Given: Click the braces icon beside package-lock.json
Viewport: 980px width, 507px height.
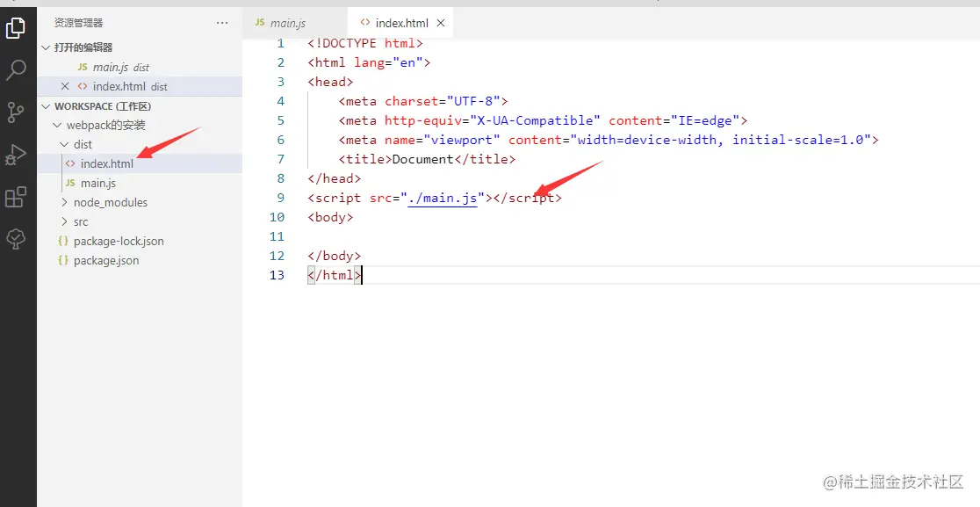Looking at the screenshot, I should click(x=62, y=241).
